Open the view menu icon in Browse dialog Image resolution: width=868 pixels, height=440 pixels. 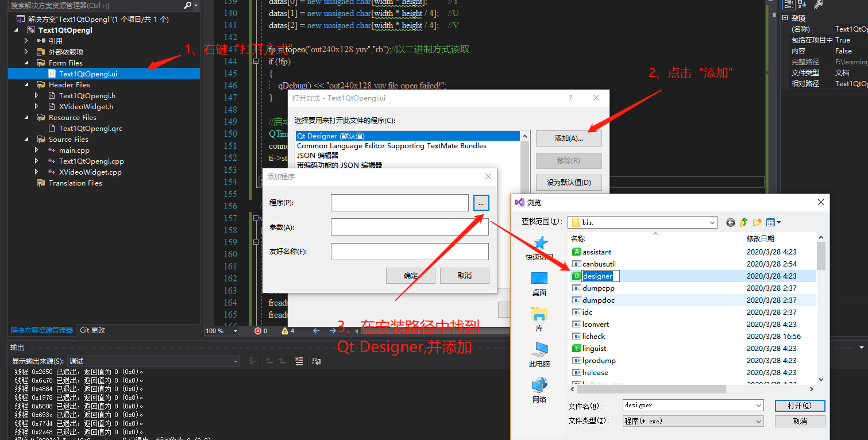point(773,222)
